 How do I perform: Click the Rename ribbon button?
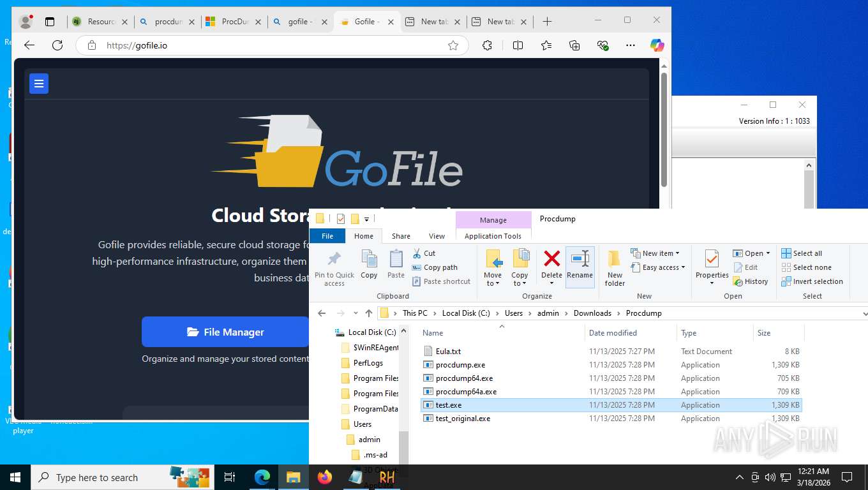(x=580, y=266)
